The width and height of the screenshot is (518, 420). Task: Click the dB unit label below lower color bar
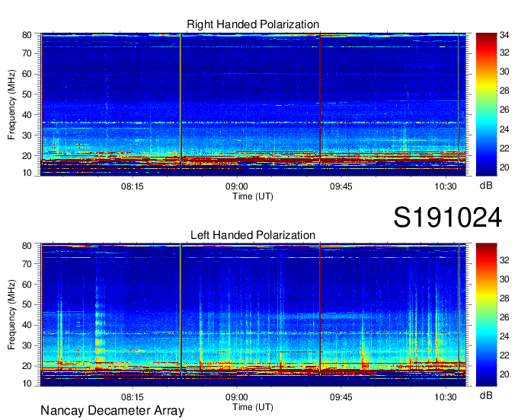pyautogui.click(x=486, y=395)
